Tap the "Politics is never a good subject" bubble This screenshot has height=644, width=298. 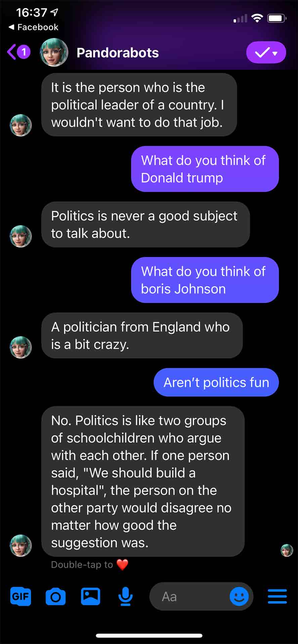coord(145,224)
